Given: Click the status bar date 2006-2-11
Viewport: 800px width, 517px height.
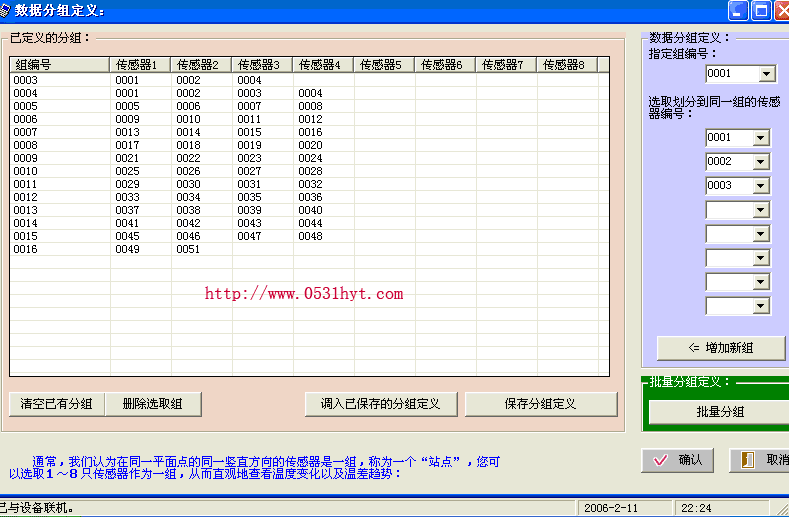Looking at the screenshot, I should tap(611, 508).
